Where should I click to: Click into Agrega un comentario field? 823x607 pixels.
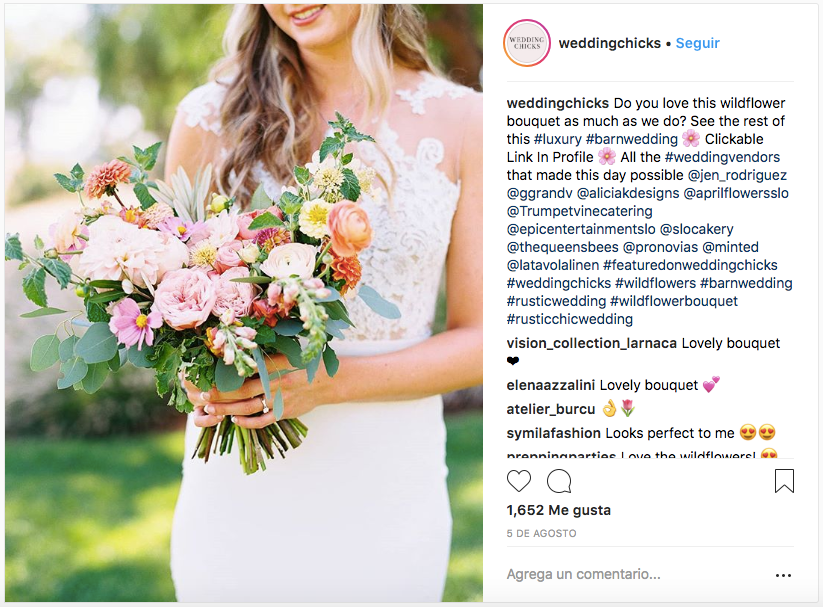(637, 574)
